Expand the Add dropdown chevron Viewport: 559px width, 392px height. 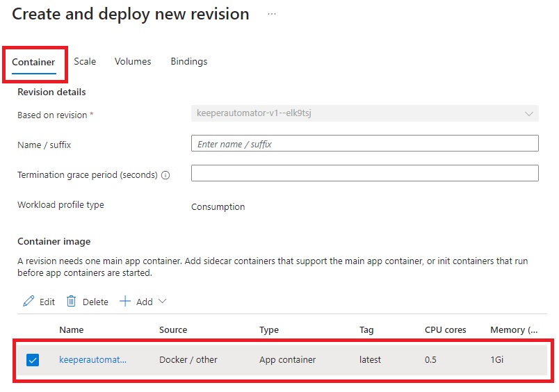tap(163, 302)
